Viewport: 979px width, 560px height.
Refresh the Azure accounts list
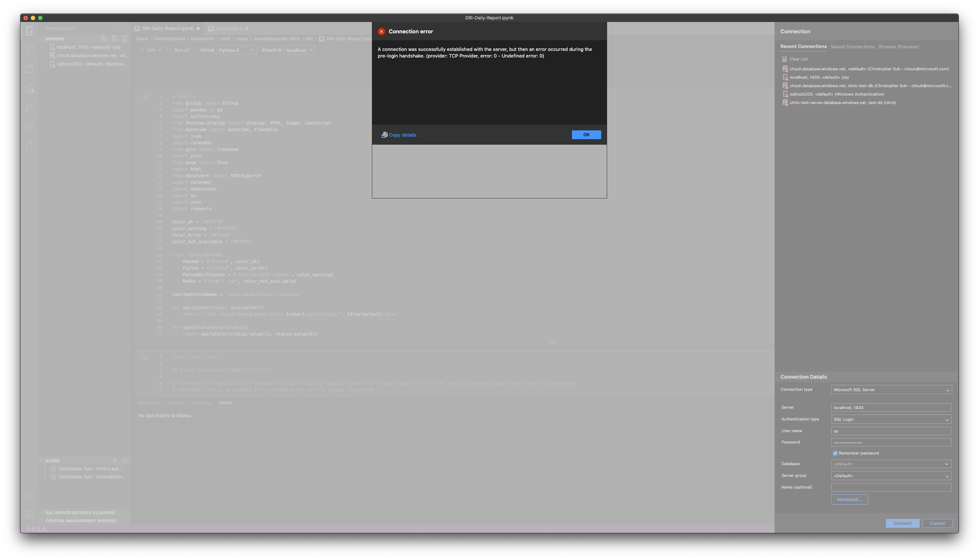coord(125,460)
